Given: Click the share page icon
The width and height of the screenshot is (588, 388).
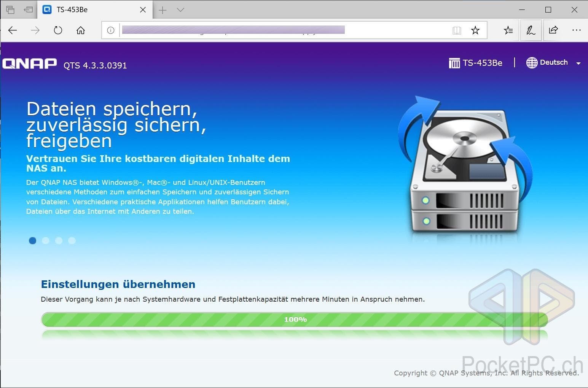Looking at the screenshot, I should click(x=553, y=30).
